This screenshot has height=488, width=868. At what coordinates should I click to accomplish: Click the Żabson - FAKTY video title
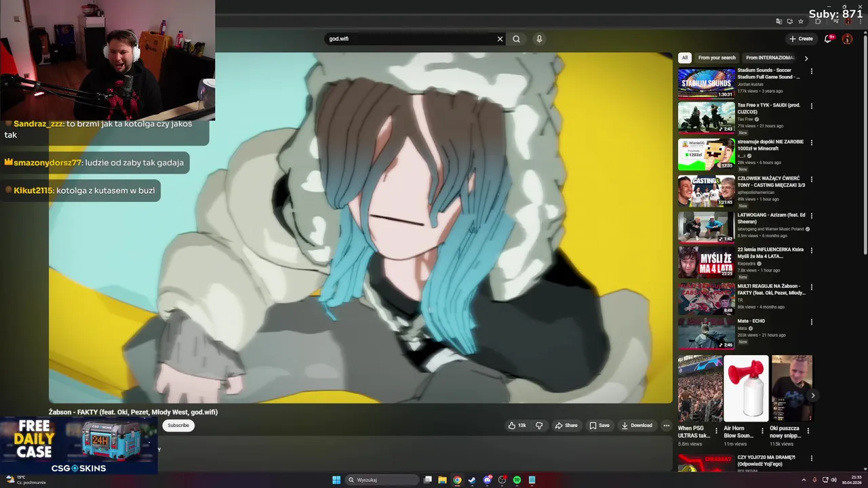pyautogui.click(x=133, y=412)
